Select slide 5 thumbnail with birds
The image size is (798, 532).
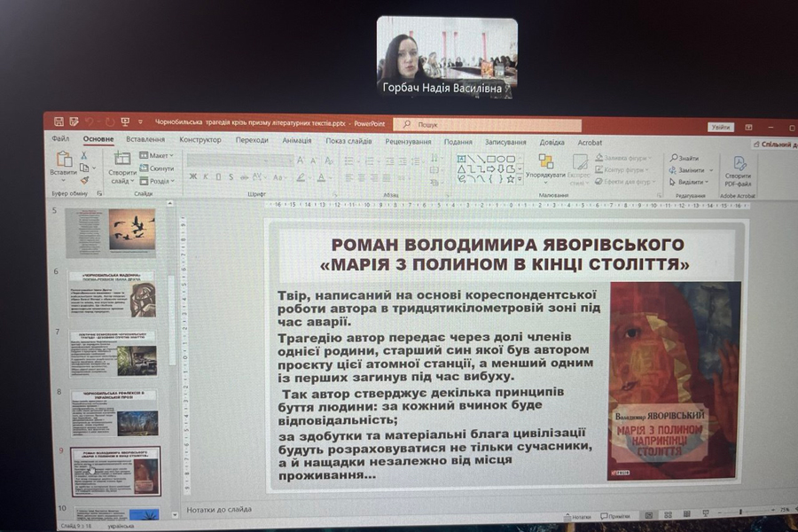111,232
